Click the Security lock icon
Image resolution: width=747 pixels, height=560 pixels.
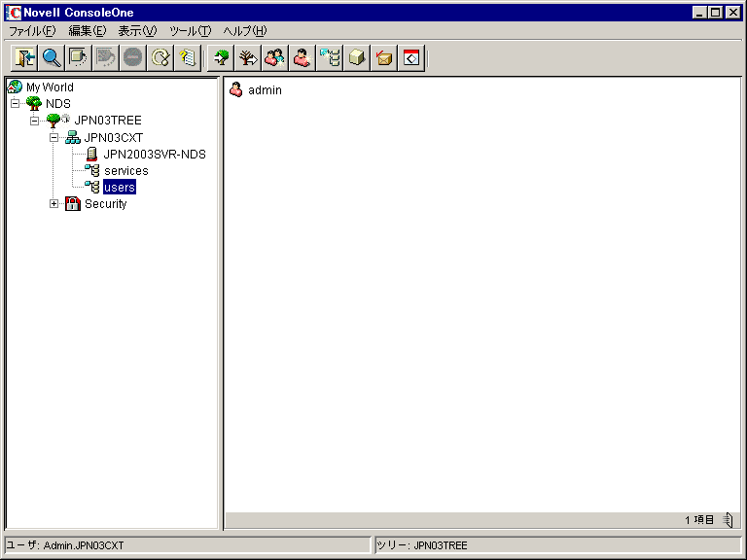click(72, 203)
